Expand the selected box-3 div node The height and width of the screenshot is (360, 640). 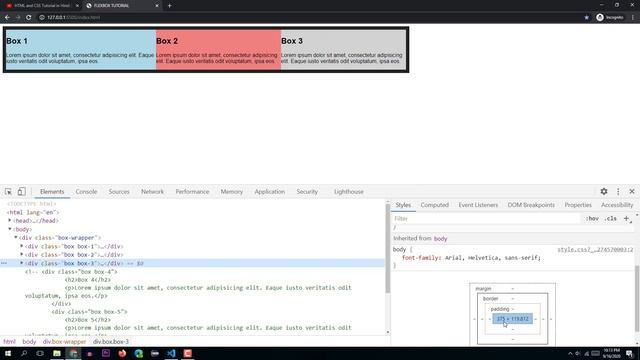tap(22, 263)
